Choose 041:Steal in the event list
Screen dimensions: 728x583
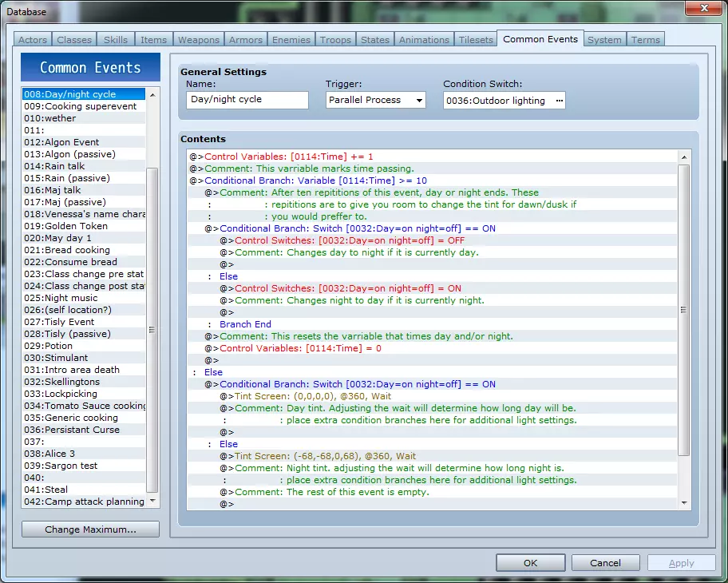tap(46, 490)
